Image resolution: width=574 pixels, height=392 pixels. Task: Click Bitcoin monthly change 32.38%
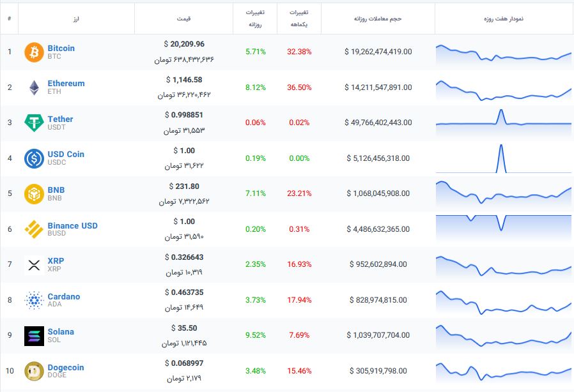coord(299,52)
